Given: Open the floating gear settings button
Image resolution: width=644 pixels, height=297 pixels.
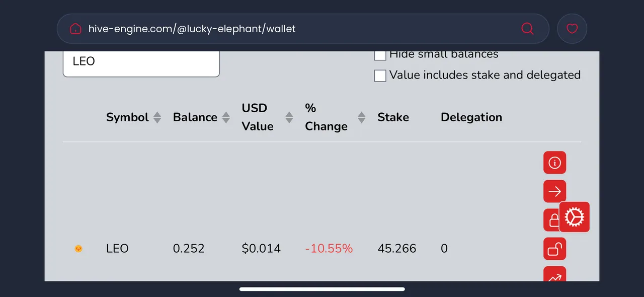Looking at the screenshot, I should [x=575, y=217].
